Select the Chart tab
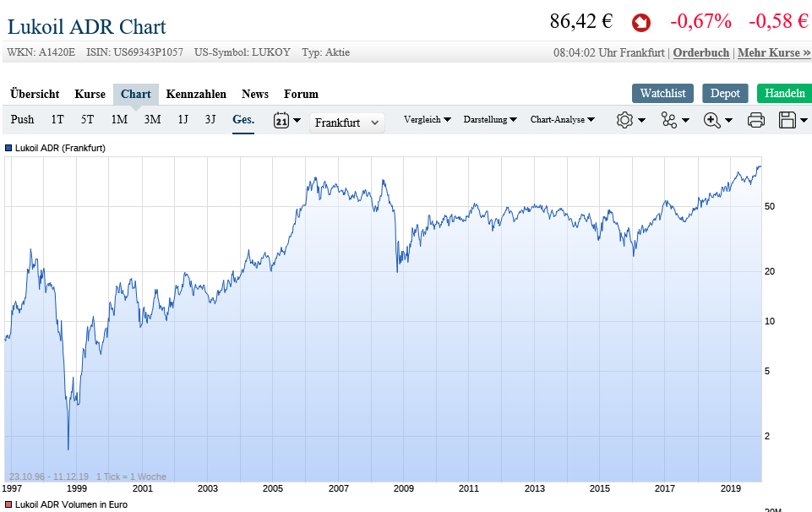Screen dimensions: 812x512 (136, 95)
